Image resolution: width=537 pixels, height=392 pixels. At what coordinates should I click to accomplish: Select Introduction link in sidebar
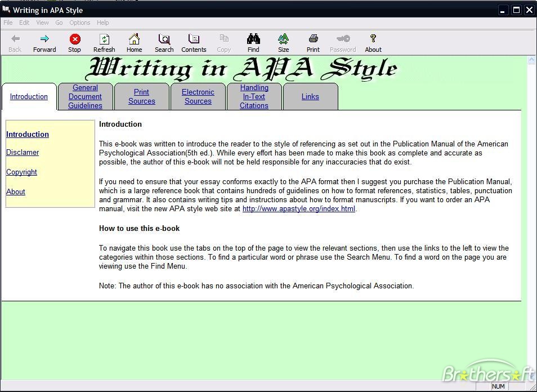pyautogui.click(x=28, y=134)
